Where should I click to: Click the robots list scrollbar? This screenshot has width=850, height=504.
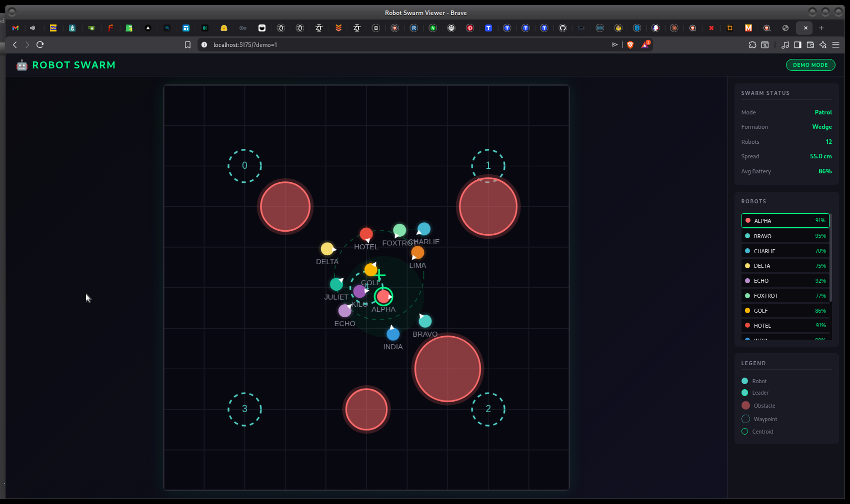(x=830, y=260)
